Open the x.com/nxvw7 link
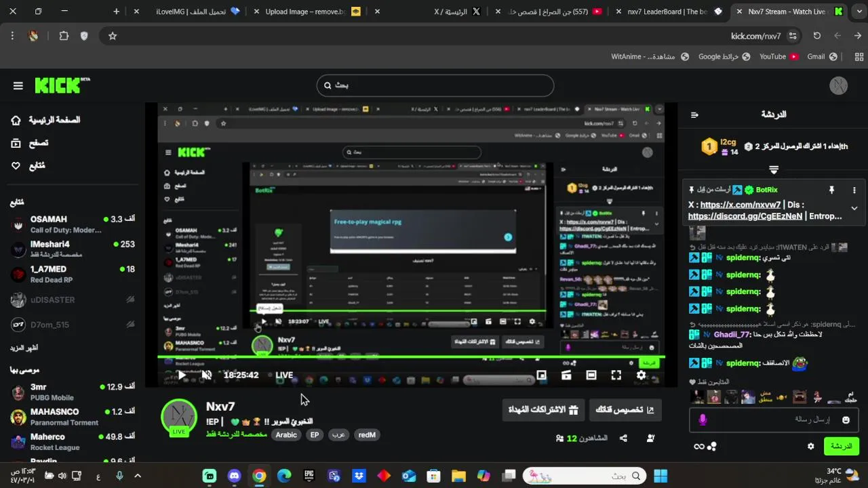The width and height of the screenshot is (868, 488). tap(741, 205)
